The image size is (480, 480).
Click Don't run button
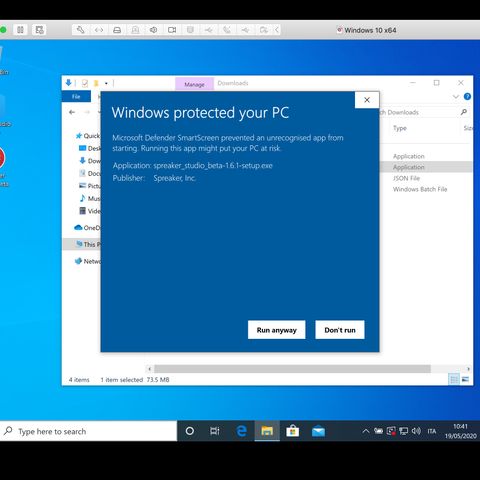(x=340, y=330)
